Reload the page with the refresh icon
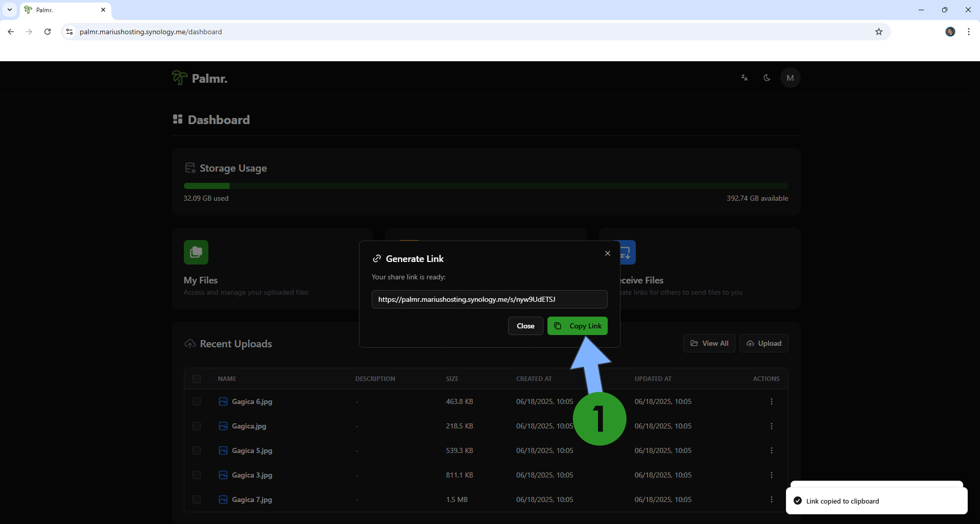 coord(47,32)
